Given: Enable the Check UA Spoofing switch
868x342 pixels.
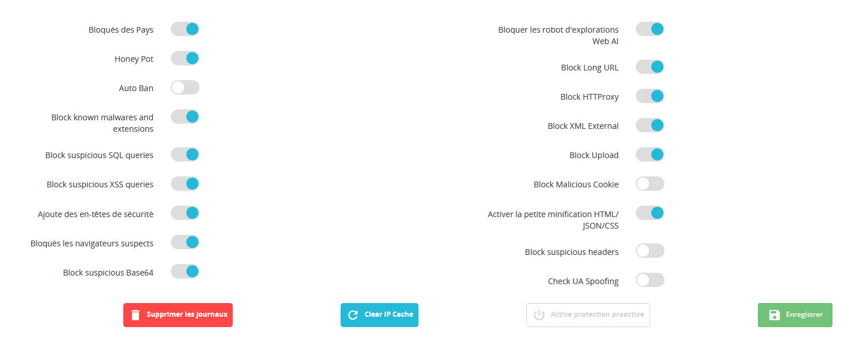Looking at the screenshot, I should click(x=650, y=280).
